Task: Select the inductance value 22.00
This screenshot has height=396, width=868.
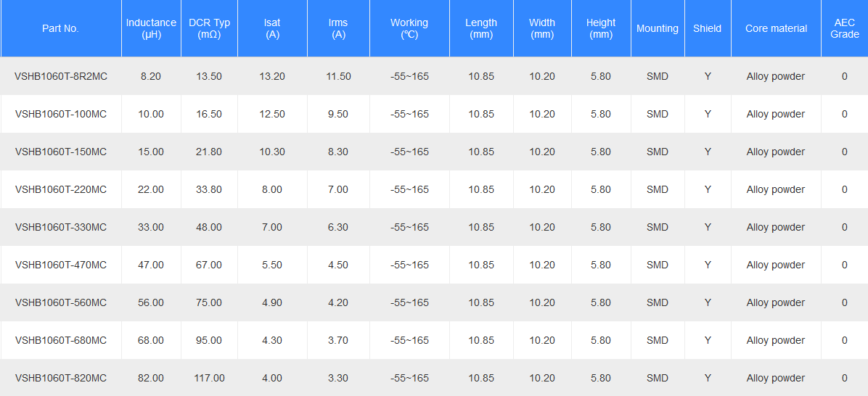Action: tap(151, 189)
